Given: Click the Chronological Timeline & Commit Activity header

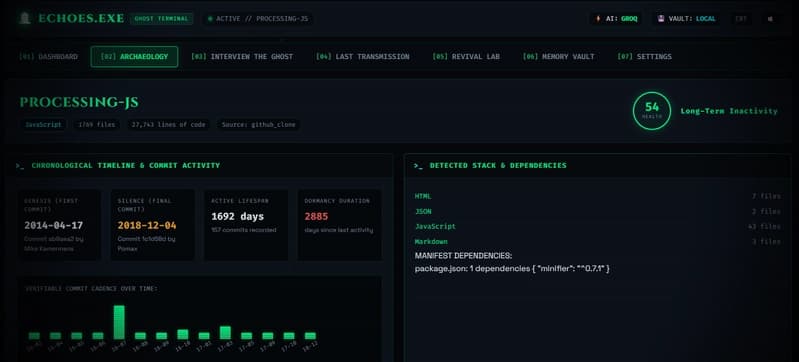Looking at the screenshot, I should click(125, 166).
